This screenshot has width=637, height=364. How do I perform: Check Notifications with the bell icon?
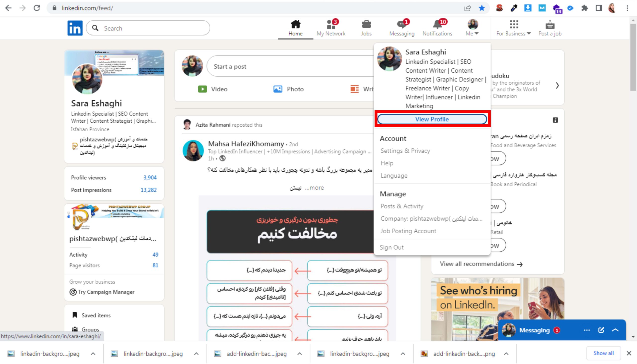click(437, 27)
